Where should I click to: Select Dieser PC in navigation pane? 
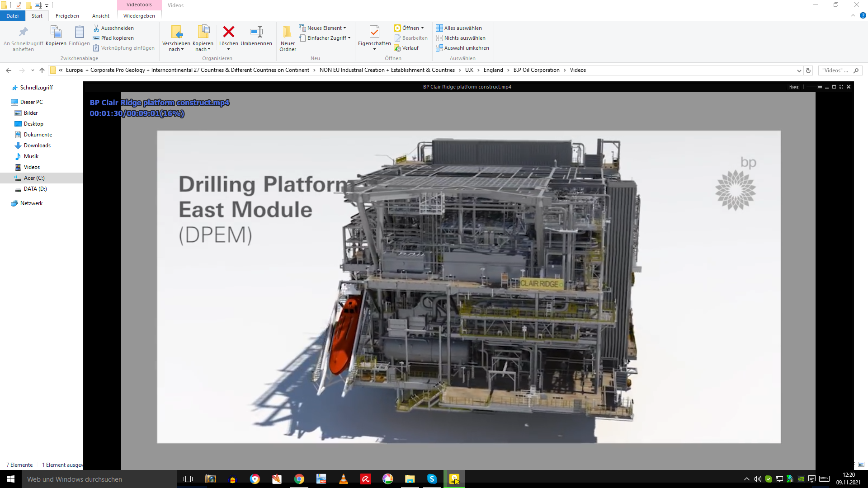coord(31,102)
